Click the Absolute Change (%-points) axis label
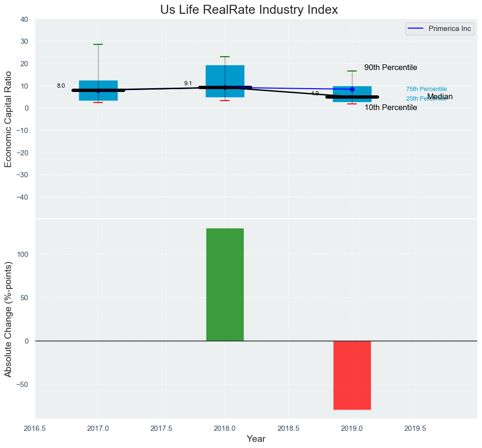Screen dimensions: 482x448 8,319
